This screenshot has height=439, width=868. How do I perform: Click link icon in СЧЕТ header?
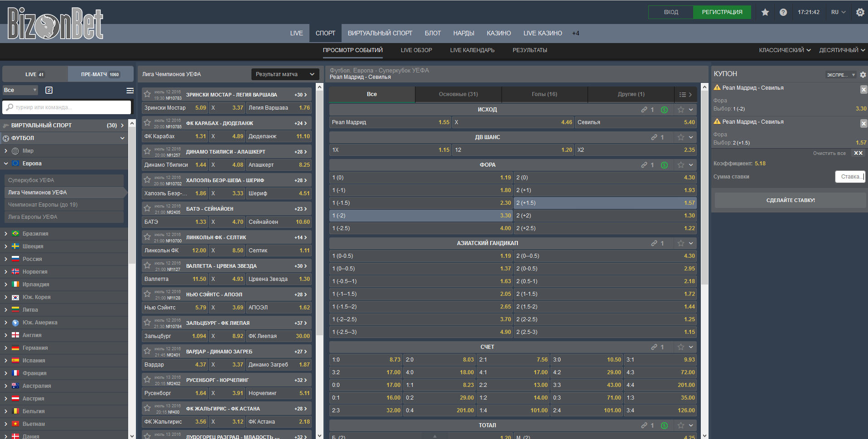pyautogui.click(x=654, y=347)
